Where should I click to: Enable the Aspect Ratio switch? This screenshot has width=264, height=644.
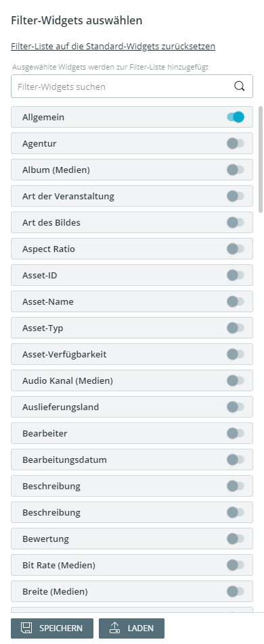236,249
